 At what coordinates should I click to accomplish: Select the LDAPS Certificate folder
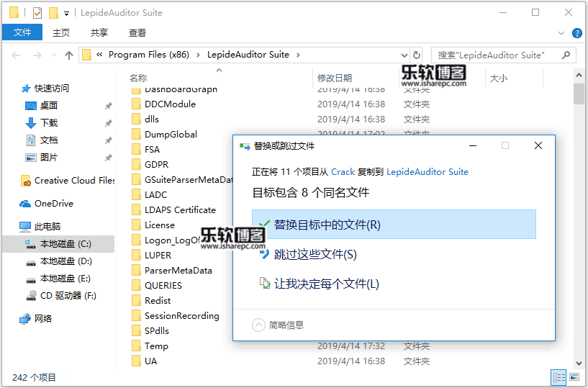tap(173, 209)
